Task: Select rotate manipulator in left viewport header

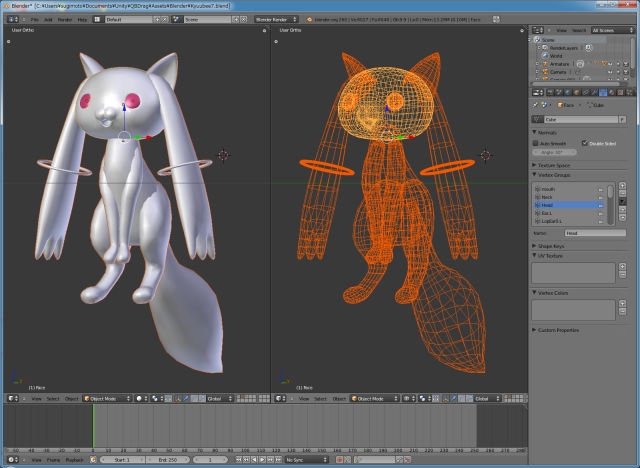Action: [x=193, y=398]
